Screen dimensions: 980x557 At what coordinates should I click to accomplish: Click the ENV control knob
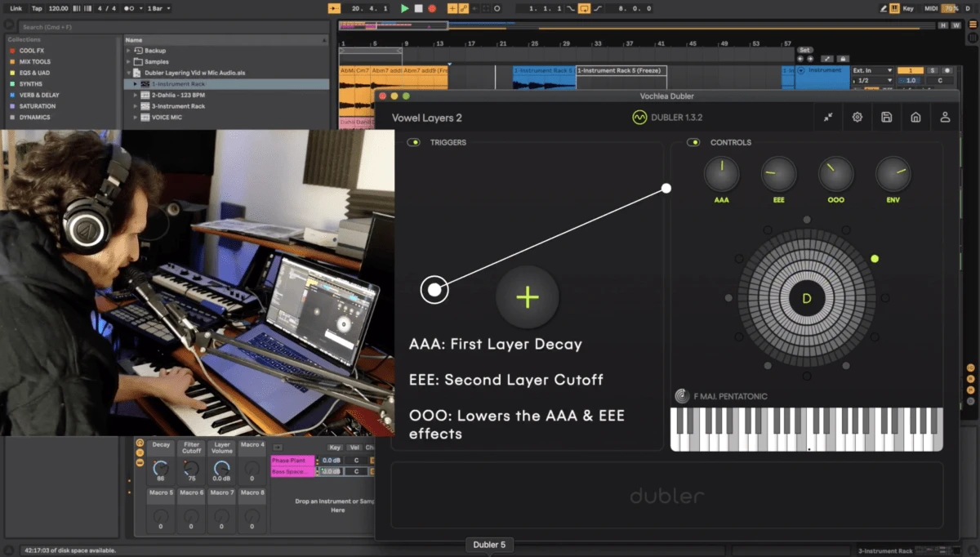coord(893,174)
